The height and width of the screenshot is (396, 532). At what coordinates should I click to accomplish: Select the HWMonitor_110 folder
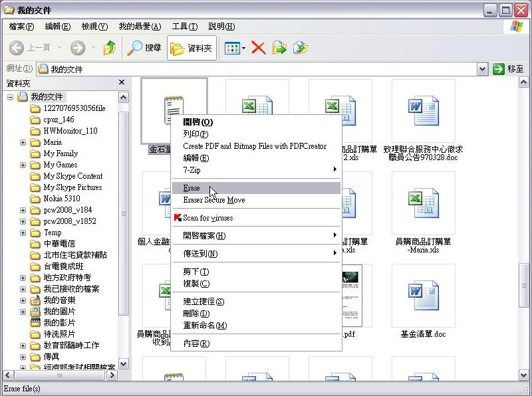click(x=64, y=131)
